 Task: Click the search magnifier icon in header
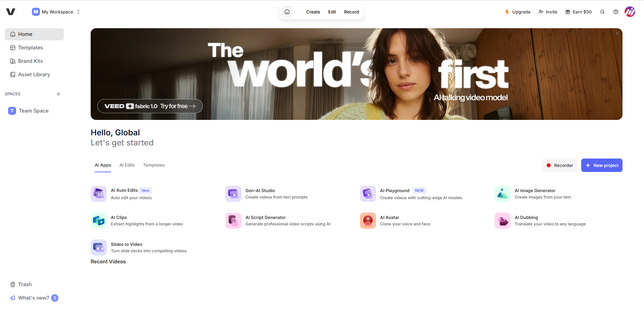coord(602,12)
